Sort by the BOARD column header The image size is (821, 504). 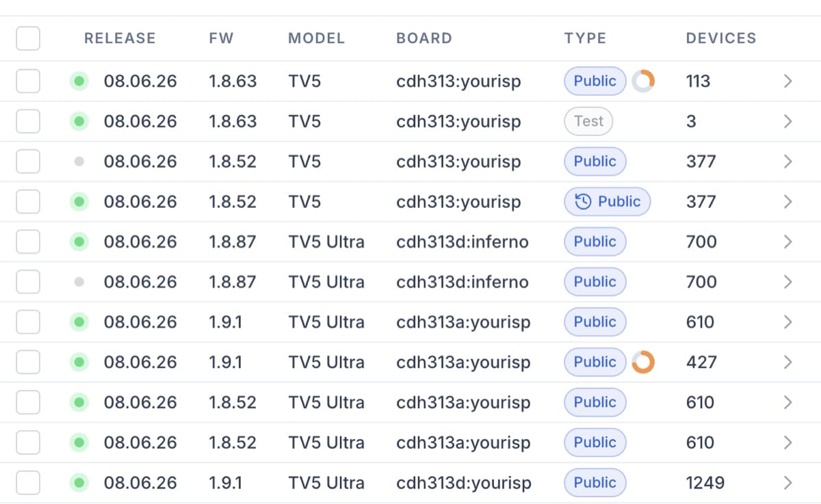click(x=424, y=38)
